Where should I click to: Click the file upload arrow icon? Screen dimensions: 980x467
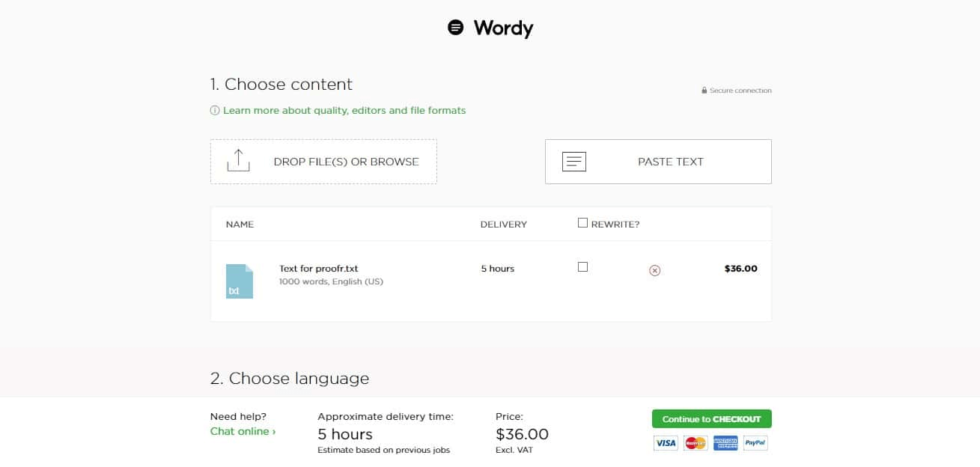tap(239, 160)
